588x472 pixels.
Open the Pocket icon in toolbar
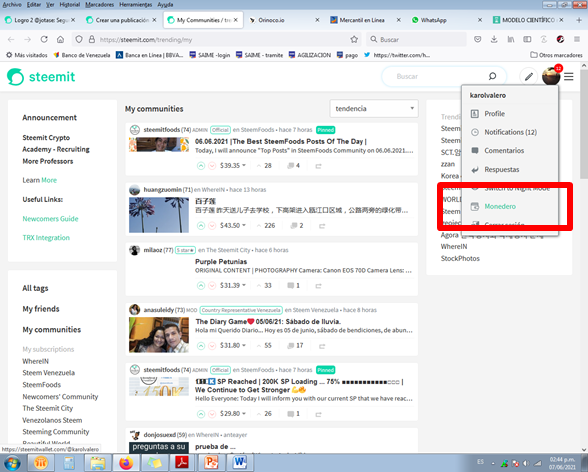(477, 39)
